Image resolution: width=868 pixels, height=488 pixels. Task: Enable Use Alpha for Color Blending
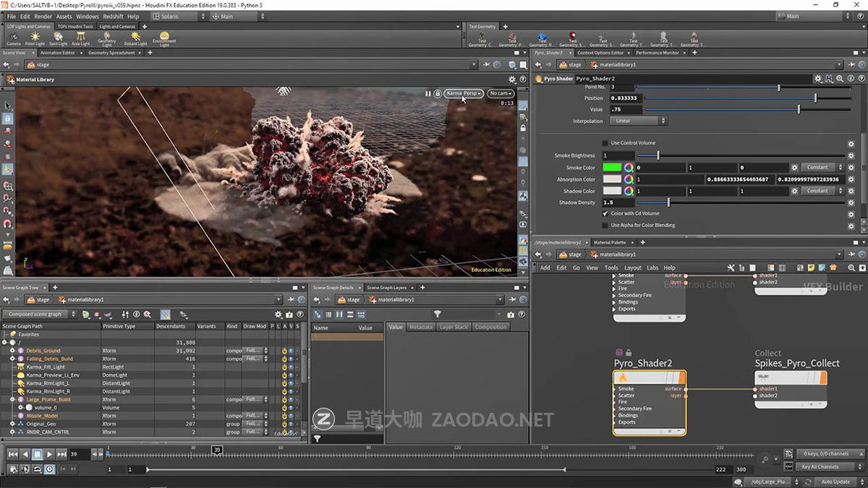pyautogui.click(x=605, y=225)
